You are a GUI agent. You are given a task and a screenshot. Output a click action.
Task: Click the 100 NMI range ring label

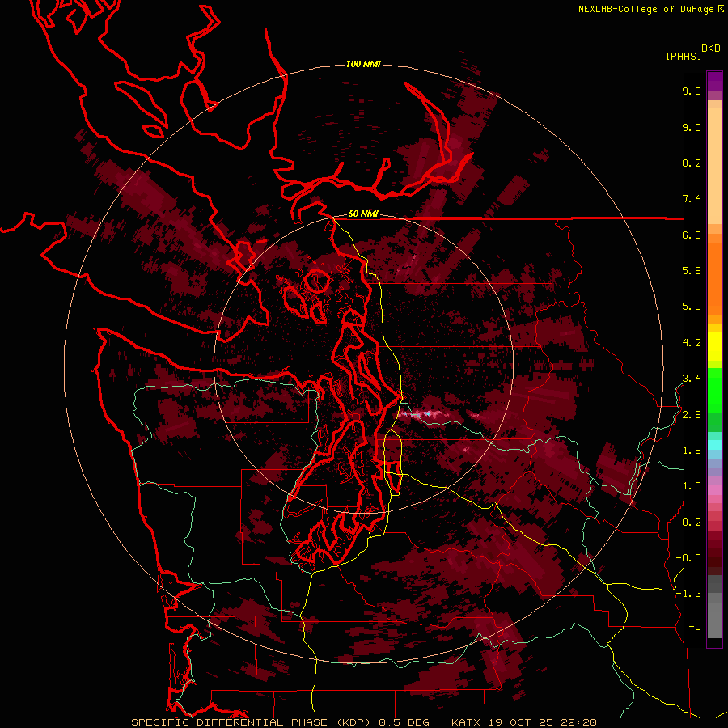(x=363, y=64)
